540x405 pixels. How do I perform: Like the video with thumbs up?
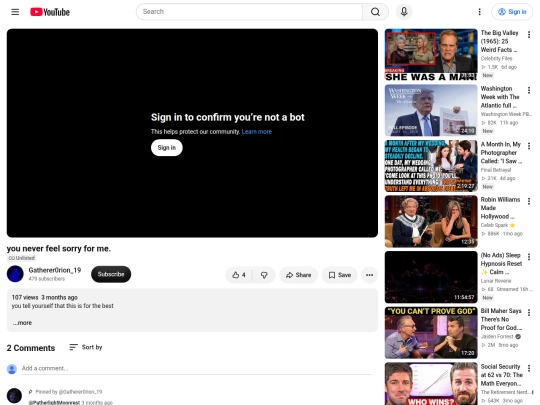pos(239,275)
